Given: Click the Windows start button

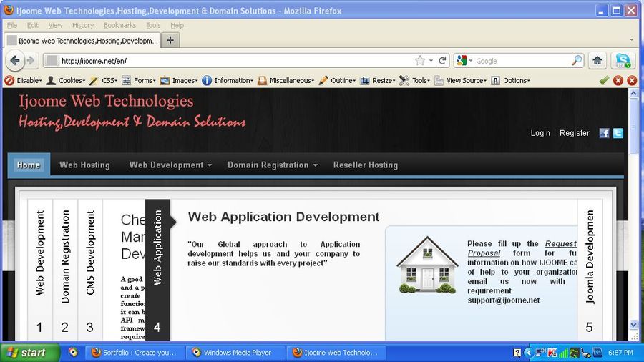Looking at the screenshot, I should point(29,353).
